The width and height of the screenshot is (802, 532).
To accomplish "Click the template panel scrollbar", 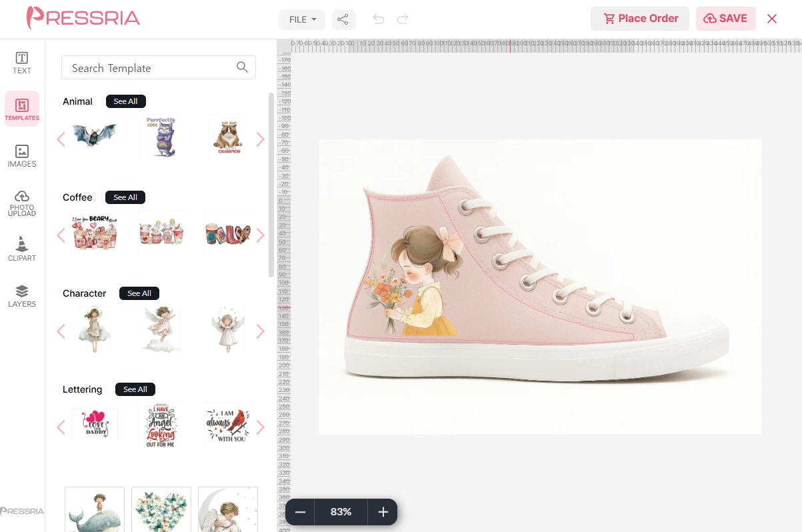I will [271, 185].
